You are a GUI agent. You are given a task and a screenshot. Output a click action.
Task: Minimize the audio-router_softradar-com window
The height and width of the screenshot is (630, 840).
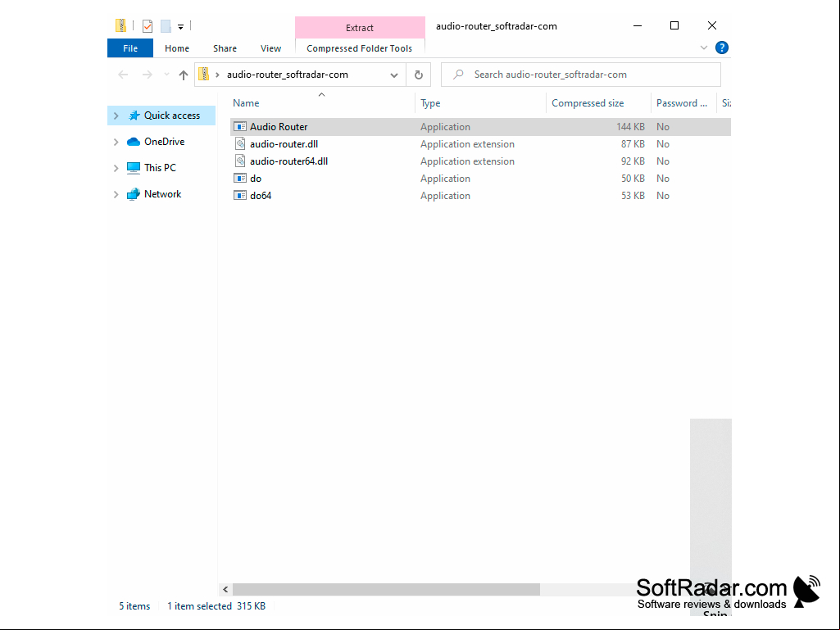click(638, 25)
